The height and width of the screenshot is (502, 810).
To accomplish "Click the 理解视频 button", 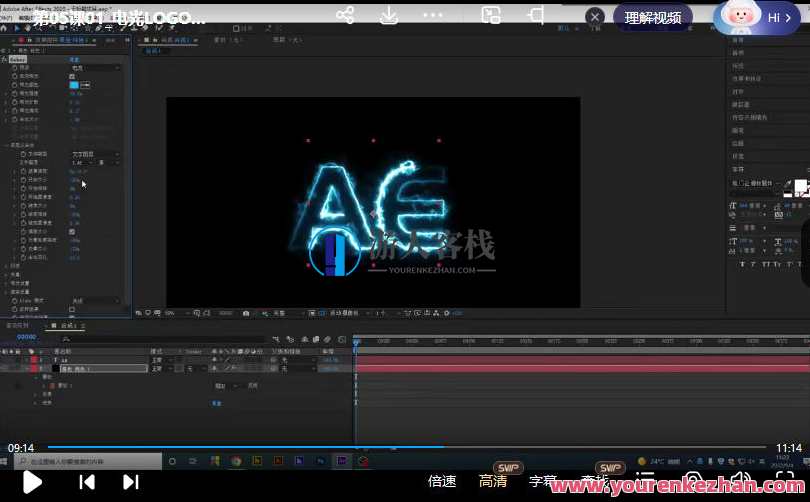I will point(653,18).
